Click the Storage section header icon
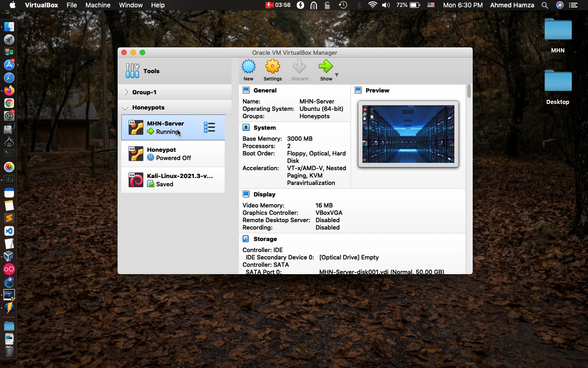588x368 pixels. [246, 239]
